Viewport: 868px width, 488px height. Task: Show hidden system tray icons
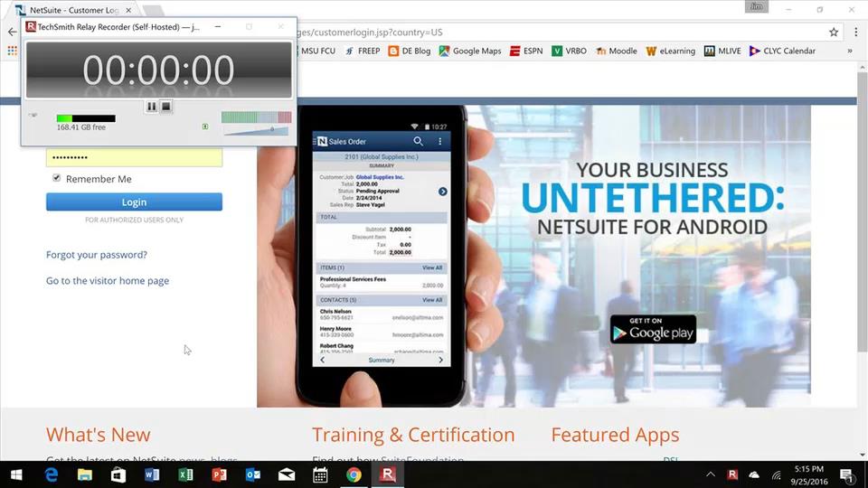tap(711, 474)
